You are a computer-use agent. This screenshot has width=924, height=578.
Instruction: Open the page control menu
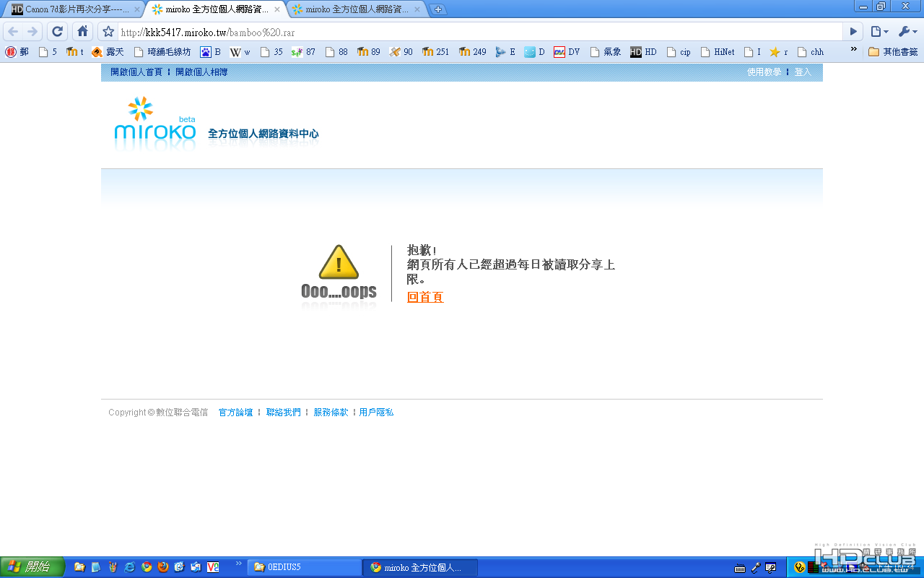[x=879, y=32]
